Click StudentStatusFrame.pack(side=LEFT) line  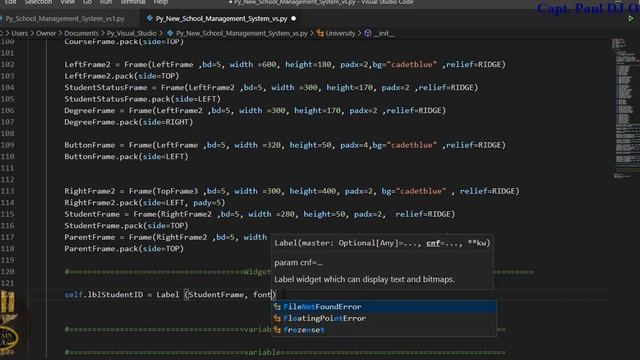click(142, 99)
